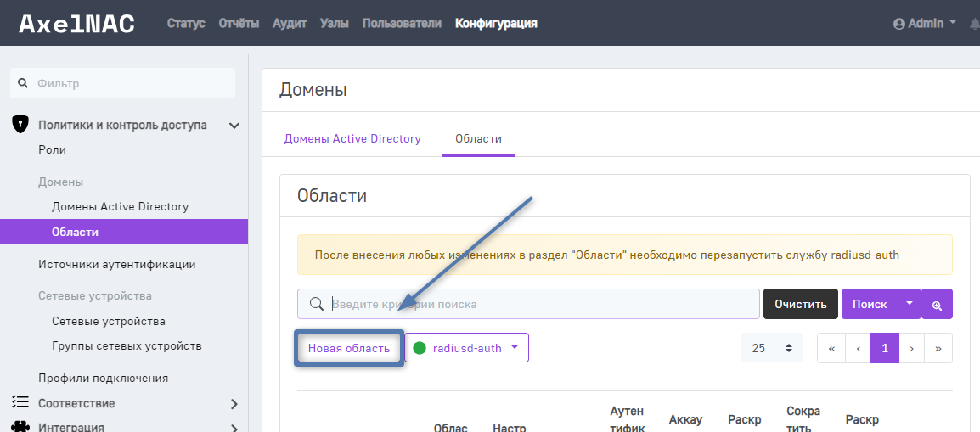Screen dimensions: 980x432
Task: Click the Соответствие checklist icon
Action: [20, 401]
